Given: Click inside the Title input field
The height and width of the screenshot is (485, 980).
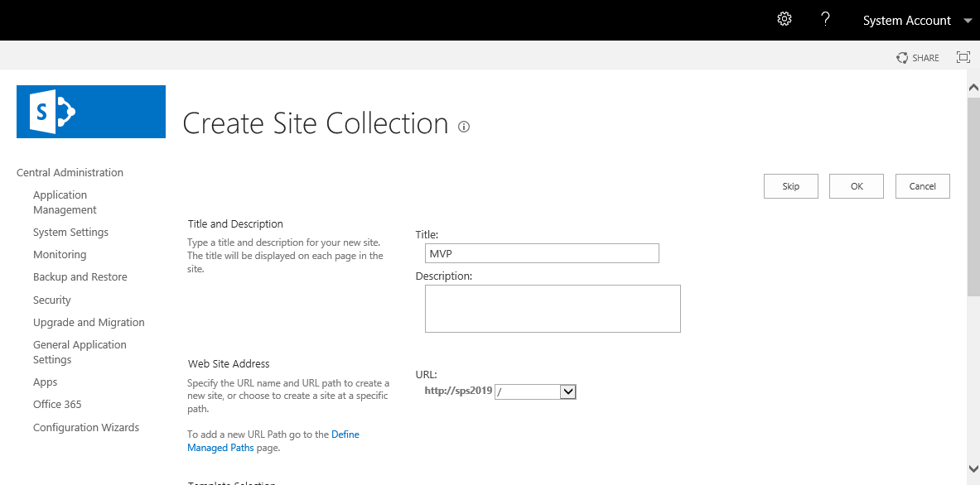Looking at the screenshot, I should click(x=542, y=253).
